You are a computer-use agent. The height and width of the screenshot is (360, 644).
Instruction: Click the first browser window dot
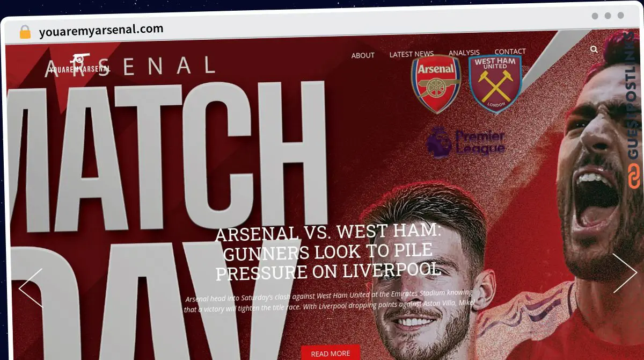coord(595,16)
